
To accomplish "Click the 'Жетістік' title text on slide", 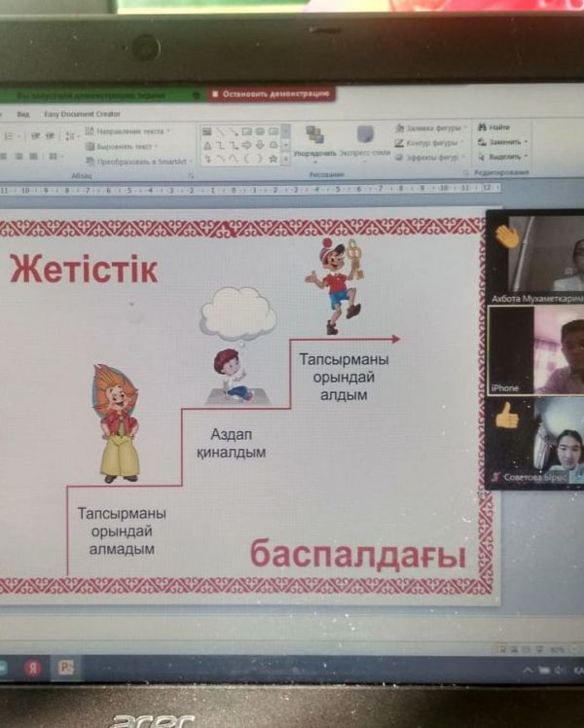I will click(x=84, y=269).
